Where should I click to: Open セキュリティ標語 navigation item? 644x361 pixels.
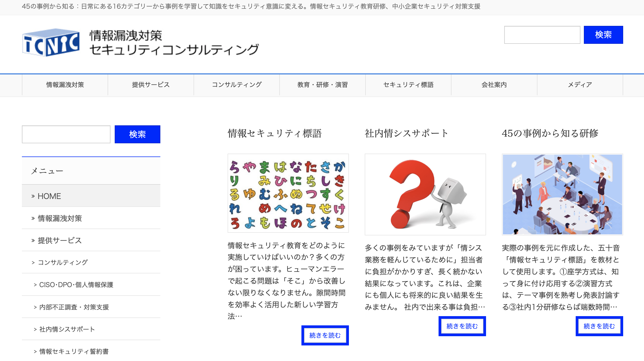click(x=408, y=85)
